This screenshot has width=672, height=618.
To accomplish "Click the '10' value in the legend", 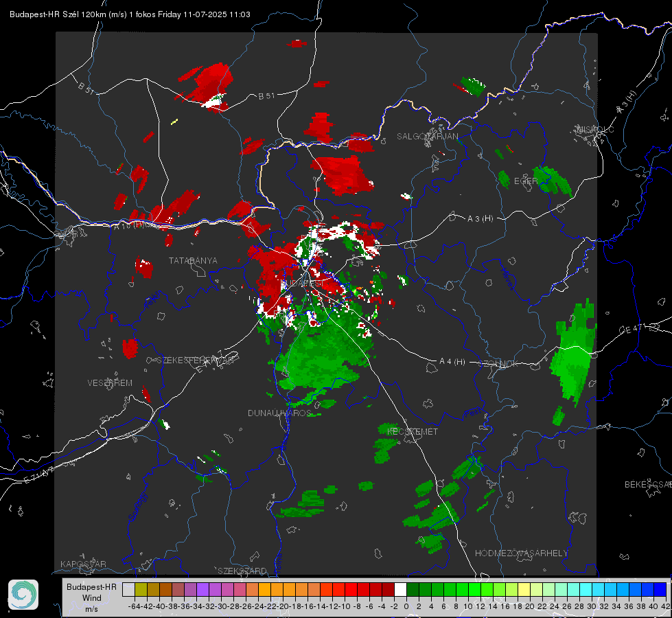I will coord(468,606).
